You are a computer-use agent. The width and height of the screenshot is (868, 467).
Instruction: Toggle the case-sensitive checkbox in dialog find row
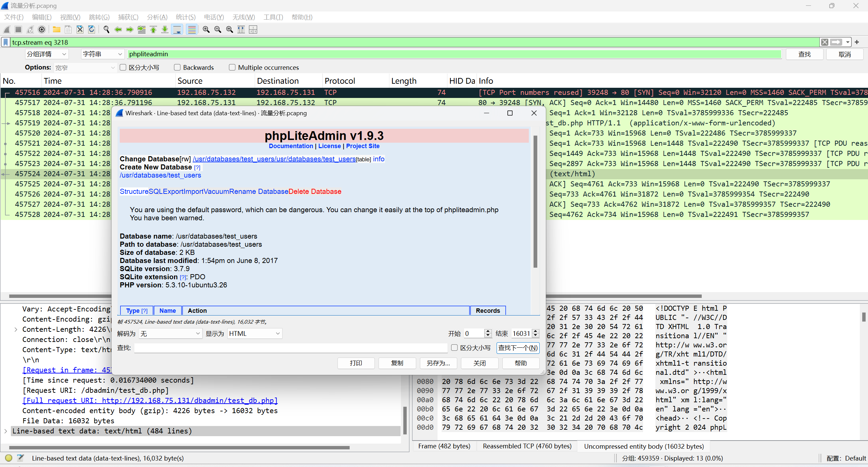455,348
